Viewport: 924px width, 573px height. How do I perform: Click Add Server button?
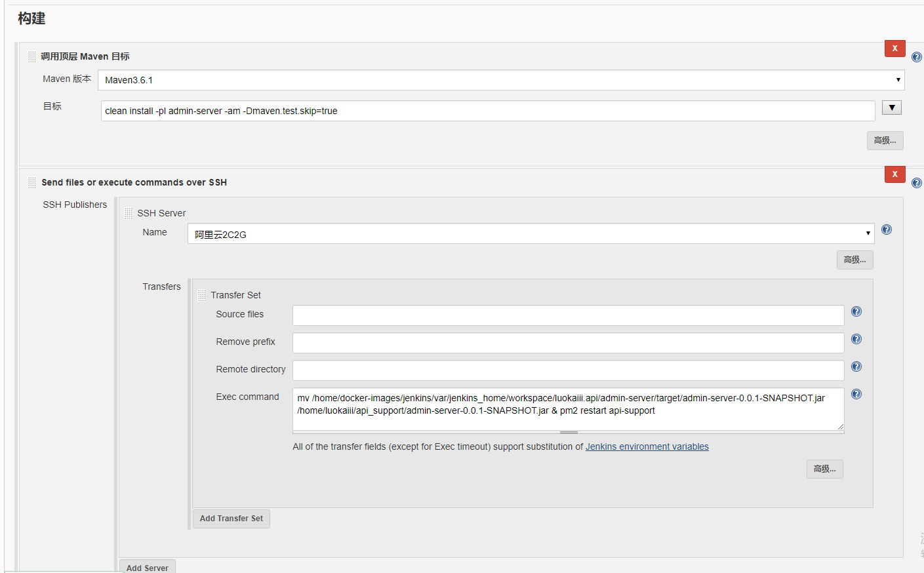point(148,567)
